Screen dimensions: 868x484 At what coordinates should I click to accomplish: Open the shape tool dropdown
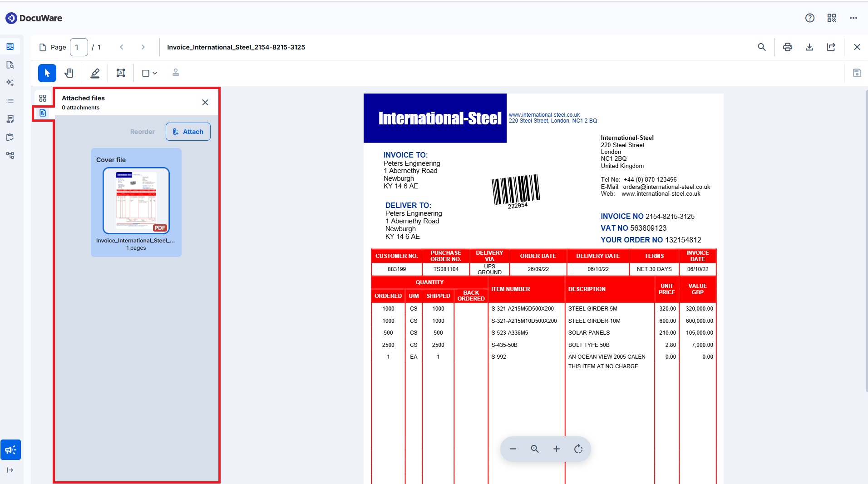149,73
